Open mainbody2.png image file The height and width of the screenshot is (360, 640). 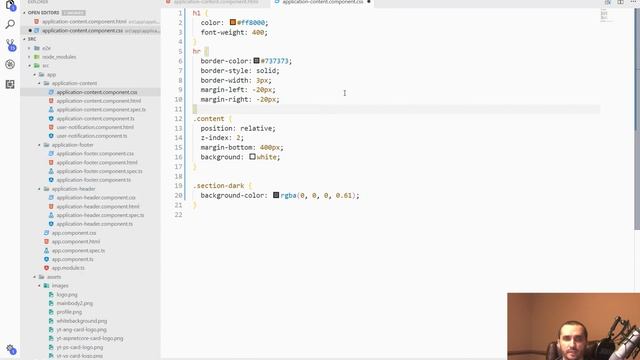tap(74, 303)
